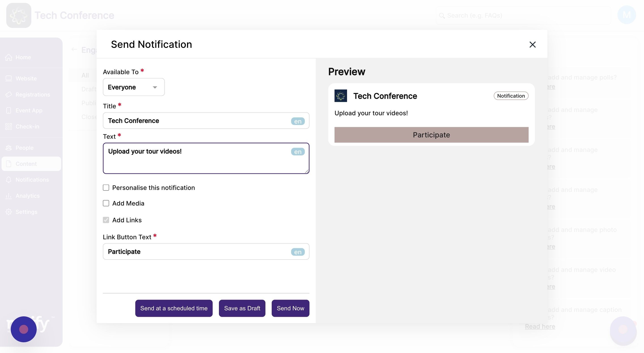The height and width of the screenshot is (353, 644).
Task: Click the Tech Conference logo in preview
Action: coord(341,96)
